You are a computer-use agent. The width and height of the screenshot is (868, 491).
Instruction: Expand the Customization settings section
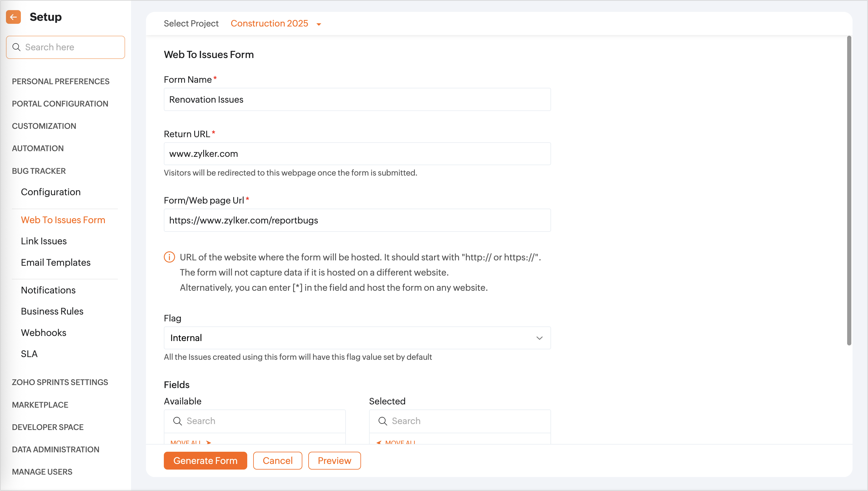(44, 126)
